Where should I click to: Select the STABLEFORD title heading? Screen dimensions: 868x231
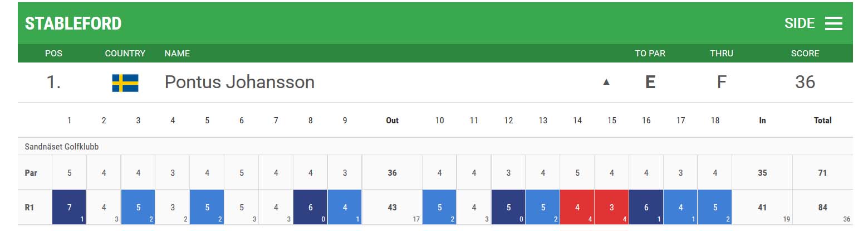[x=73, y=23]
